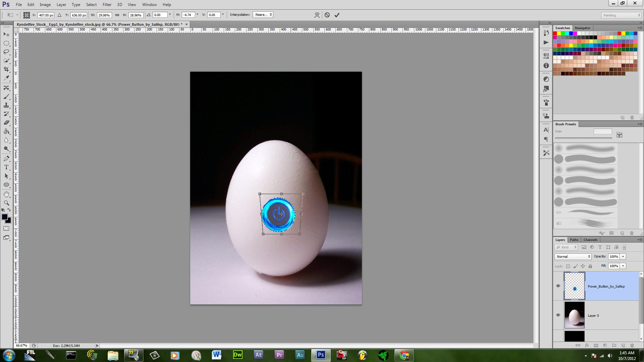Select the Move tool
This screenshot has height=362, width=644.
pyautogui.click(x=6, y=35)
